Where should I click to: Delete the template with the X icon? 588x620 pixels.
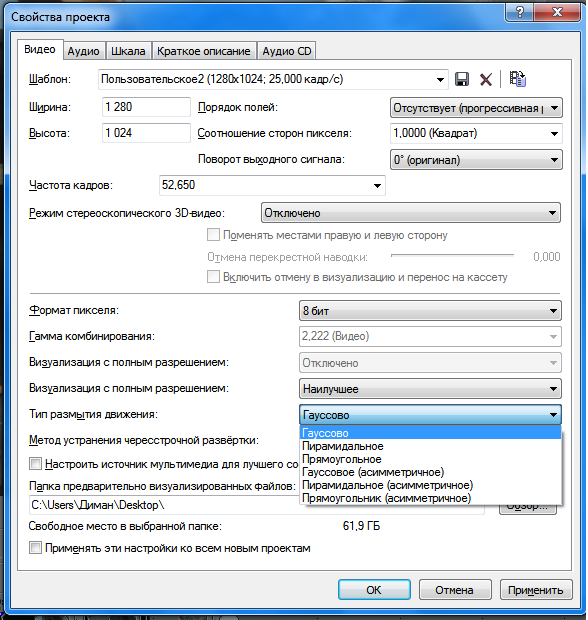point(486,79)
